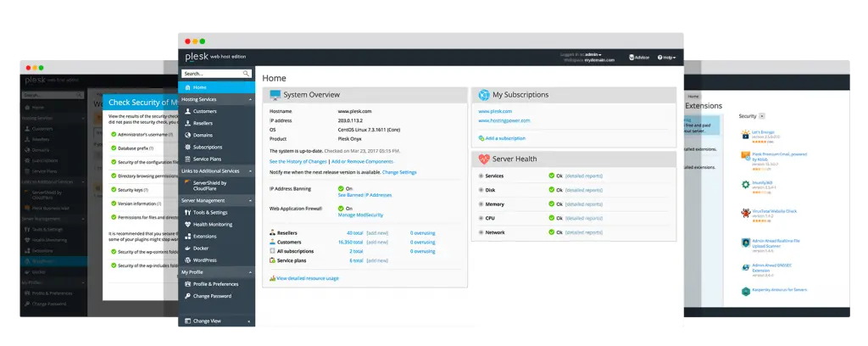Click the Add a subscription link
Screen dimensions: 868x346
click(x=502, y=137)
